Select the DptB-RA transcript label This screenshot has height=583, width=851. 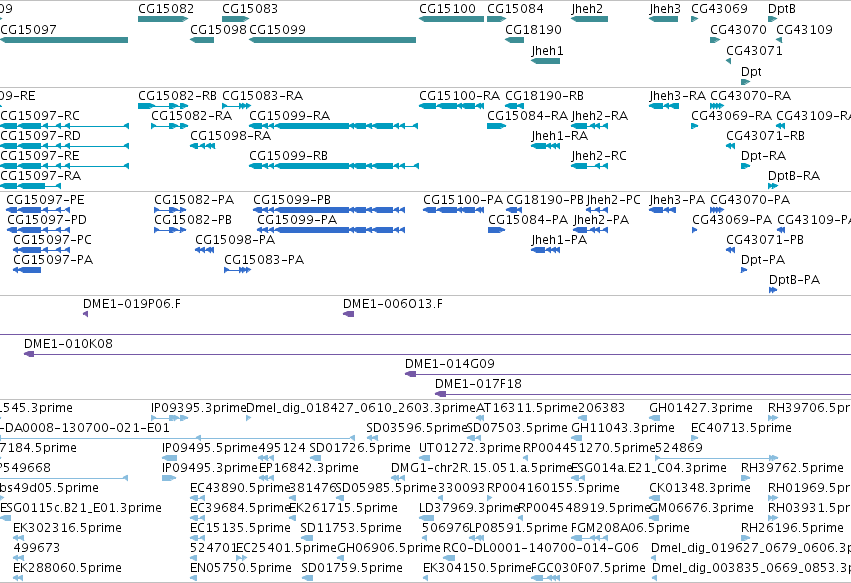793,176
